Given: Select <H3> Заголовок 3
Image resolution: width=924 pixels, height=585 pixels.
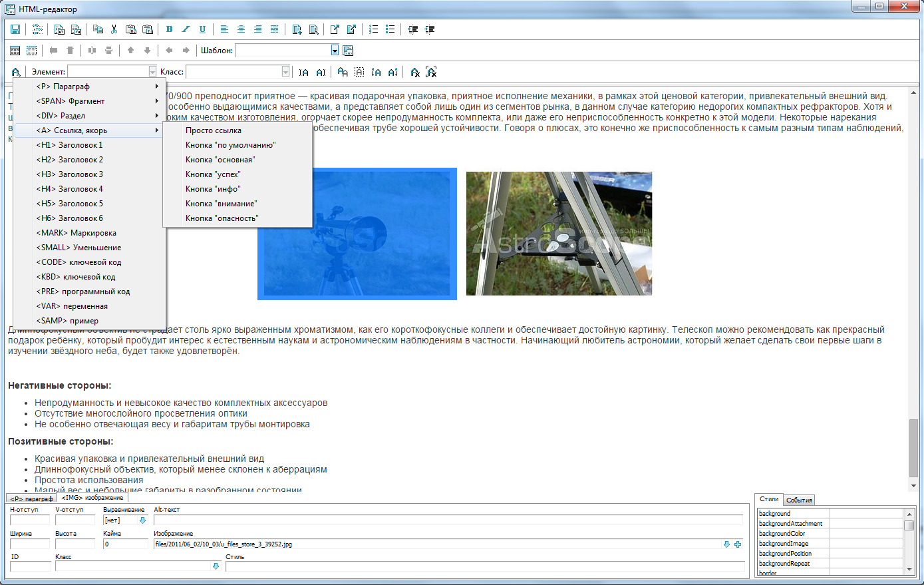Looking at the screenshot, I should [89, 174].
